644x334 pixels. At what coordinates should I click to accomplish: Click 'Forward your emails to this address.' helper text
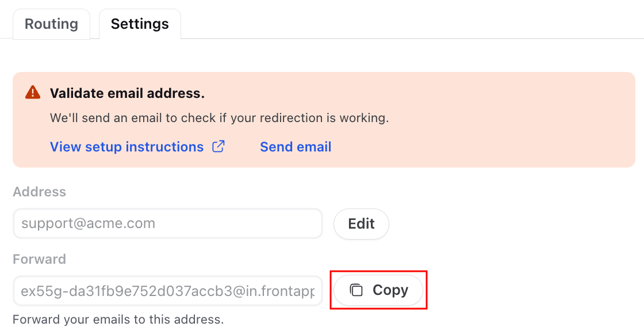(118, 320)
